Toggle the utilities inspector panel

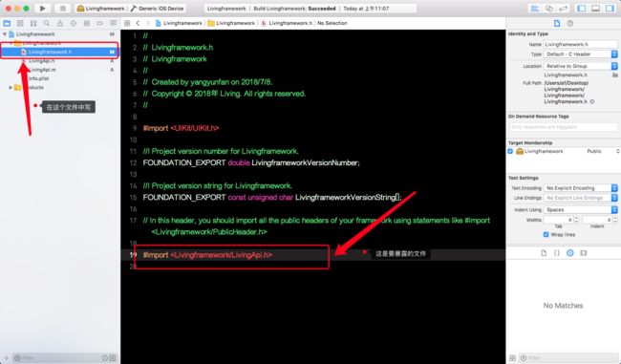pos(610,9)
